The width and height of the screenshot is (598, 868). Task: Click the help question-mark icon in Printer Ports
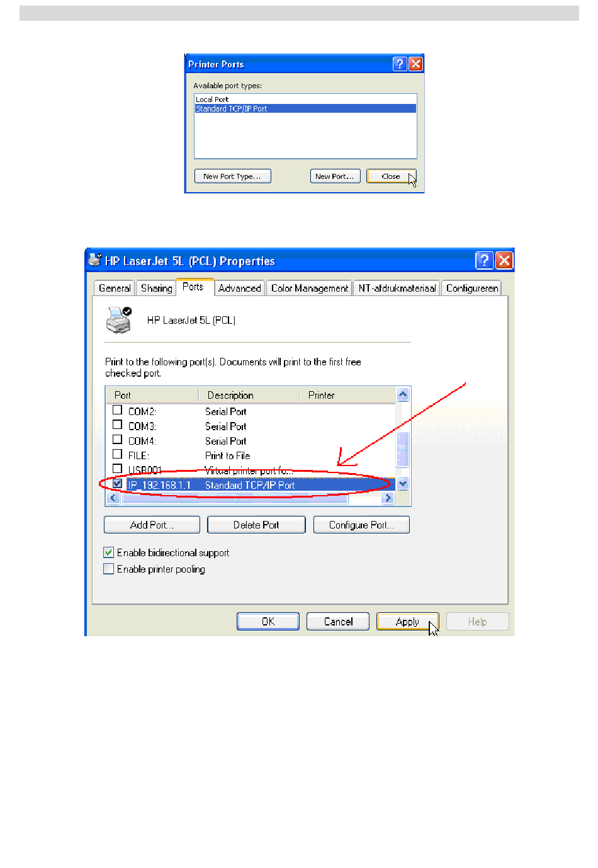pos(400,64)
